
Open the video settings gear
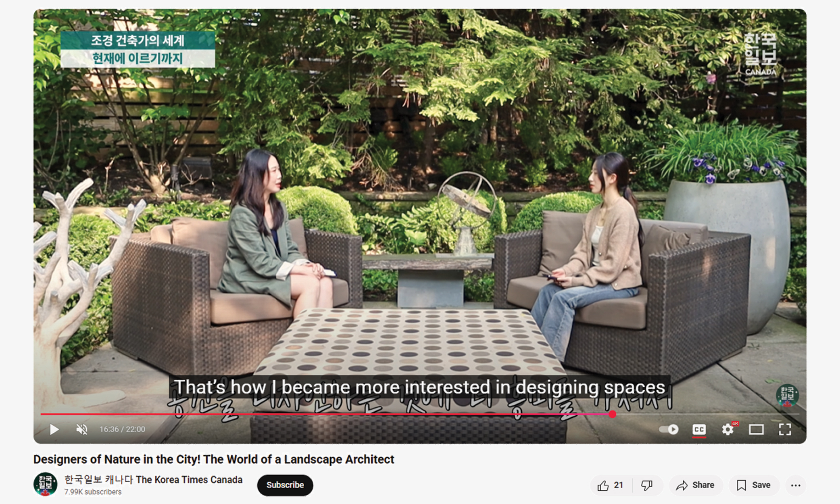[x=727, y=429]
